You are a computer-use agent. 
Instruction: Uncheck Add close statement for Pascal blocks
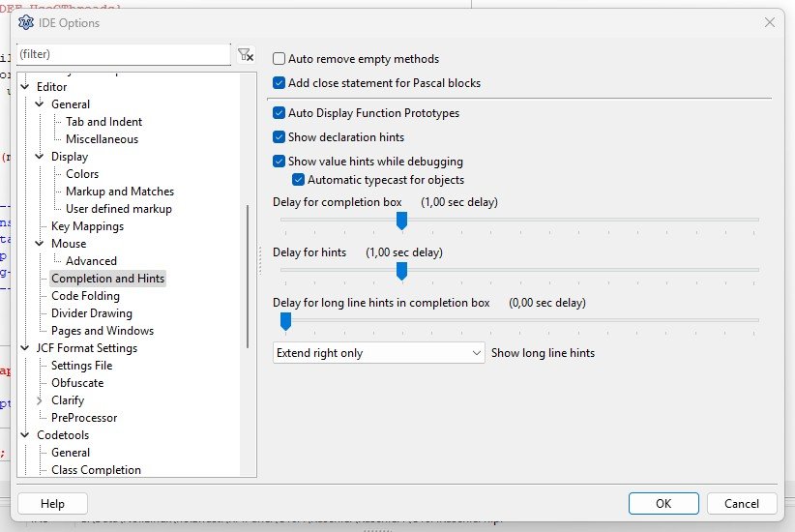click(280, 83)
